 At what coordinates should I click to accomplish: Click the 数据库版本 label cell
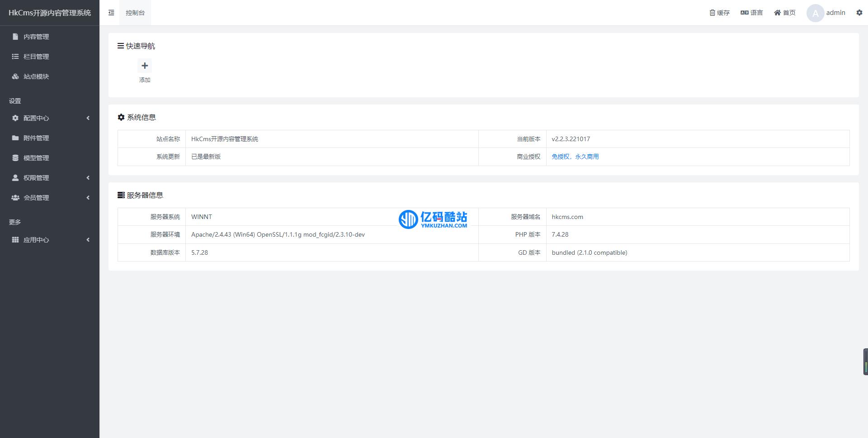[x=152, y=252]
